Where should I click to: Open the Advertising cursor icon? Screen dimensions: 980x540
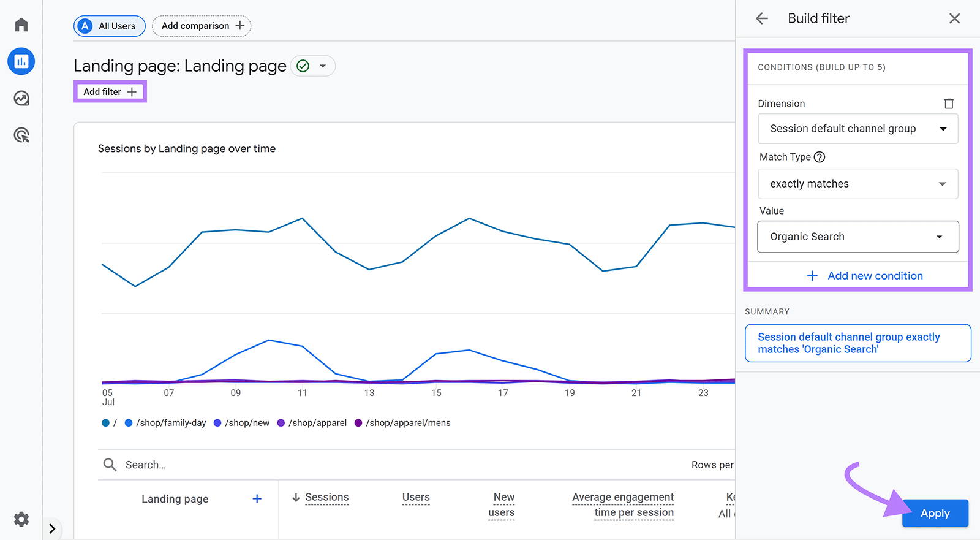tap(21, 135)
